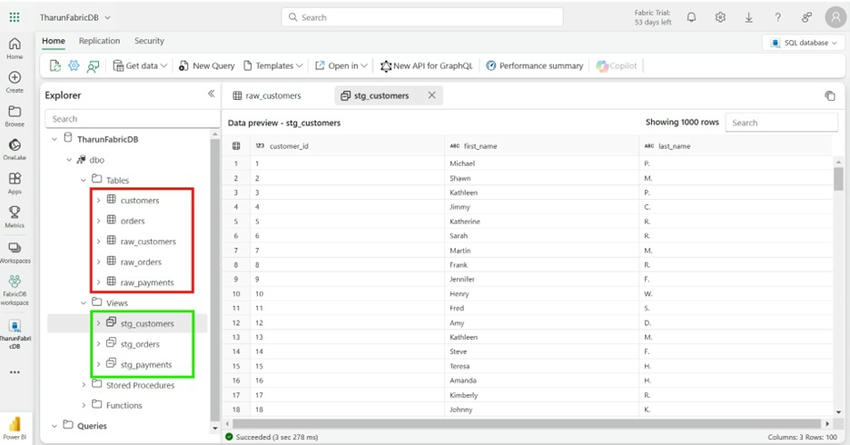Click the toolbar settings gear icon
The image size is (850, 445).
(74, 66)
